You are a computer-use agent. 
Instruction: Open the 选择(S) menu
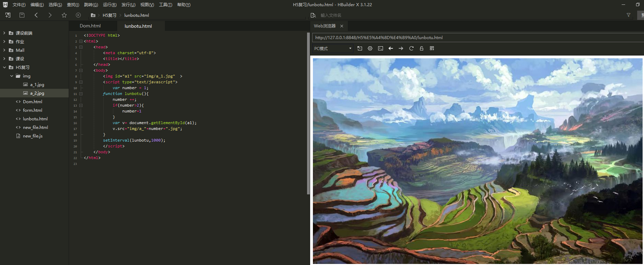pos(55,5)
